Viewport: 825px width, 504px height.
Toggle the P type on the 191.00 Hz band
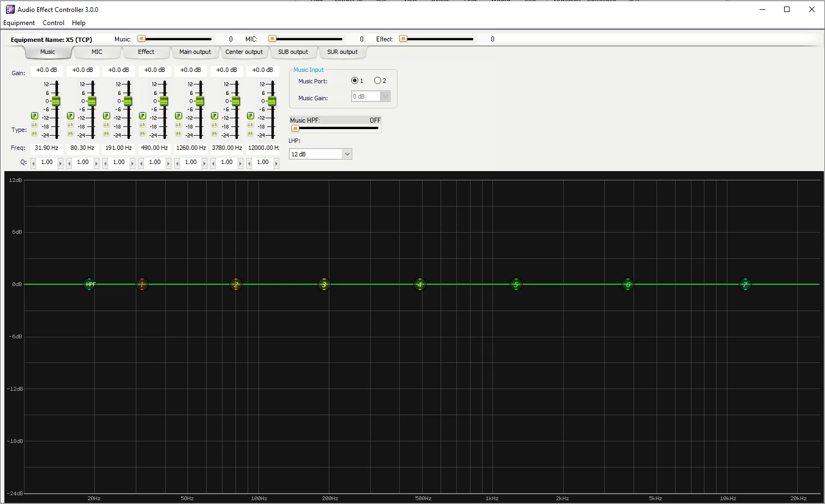(x=106, y=116)
